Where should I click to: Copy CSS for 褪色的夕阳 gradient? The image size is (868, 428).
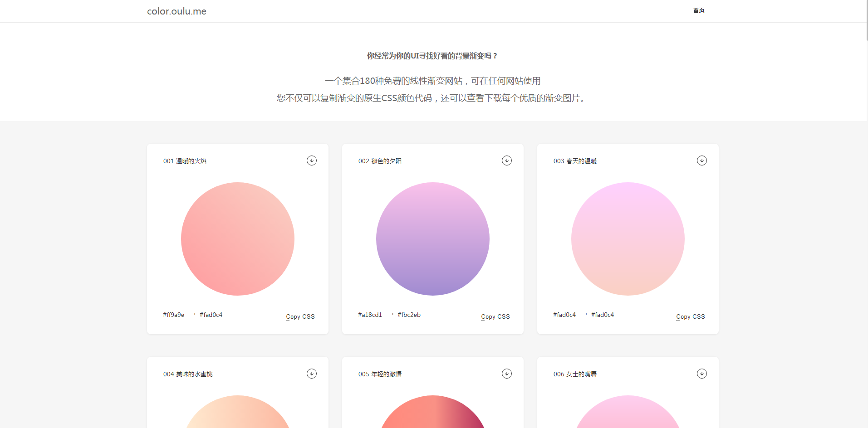pos(495,316)
